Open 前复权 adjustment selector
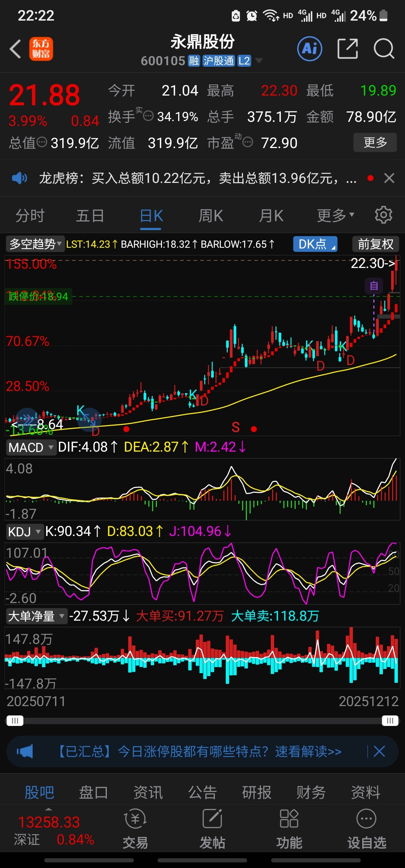 [375, 244]
